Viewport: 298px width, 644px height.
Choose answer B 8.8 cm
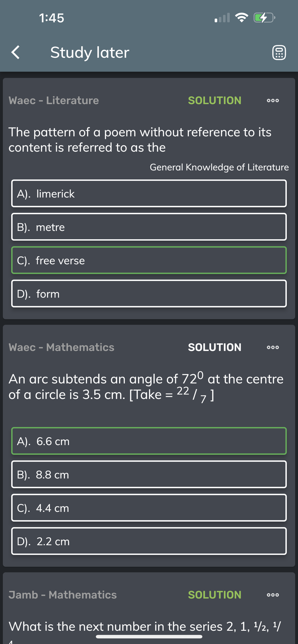coord(149,475)
